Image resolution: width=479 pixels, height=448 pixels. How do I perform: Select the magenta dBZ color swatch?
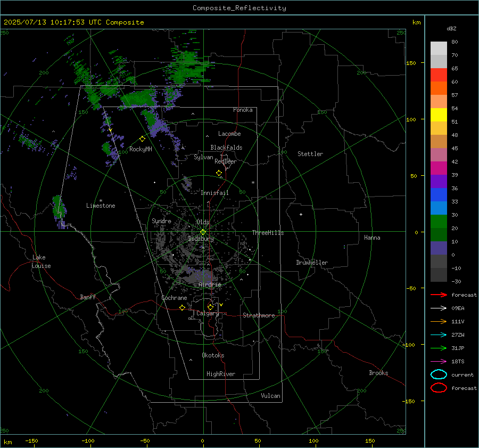(x=439, y=168)
